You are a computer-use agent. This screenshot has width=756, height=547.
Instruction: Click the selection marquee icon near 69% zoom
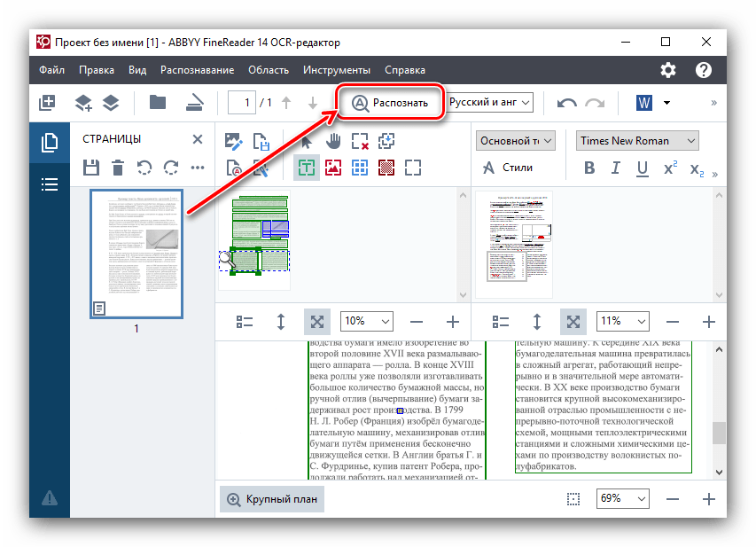[x=573, y=499]
